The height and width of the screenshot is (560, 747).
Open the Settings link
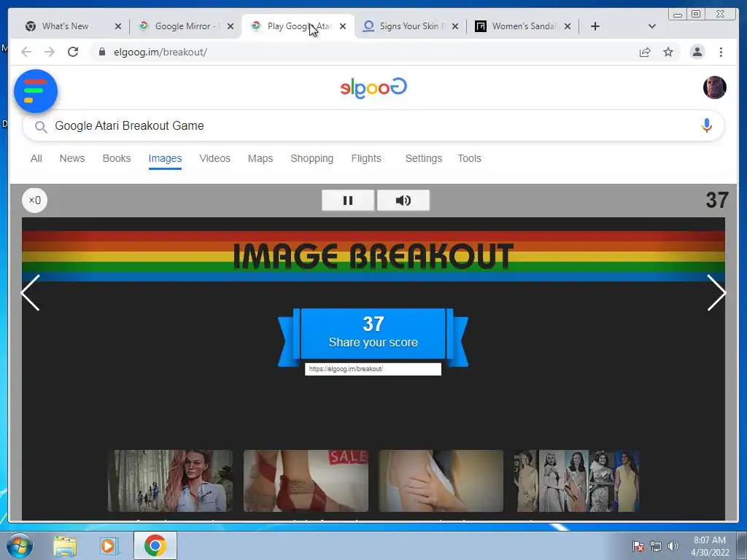[x=424, y=158]
